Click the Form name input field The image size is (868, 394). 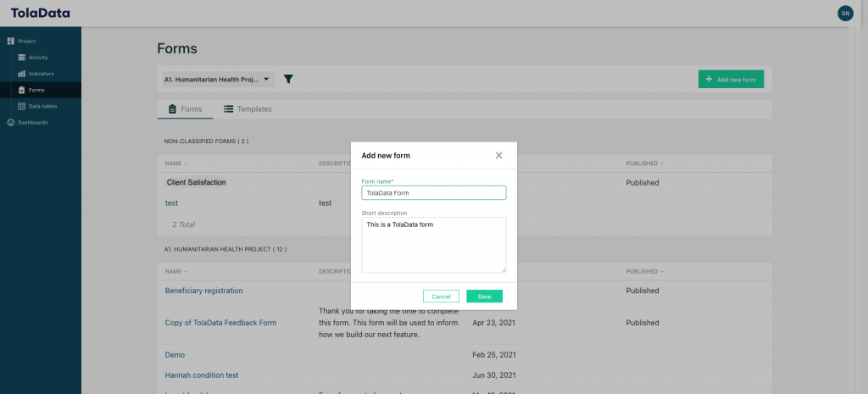[x=433, y=192]
